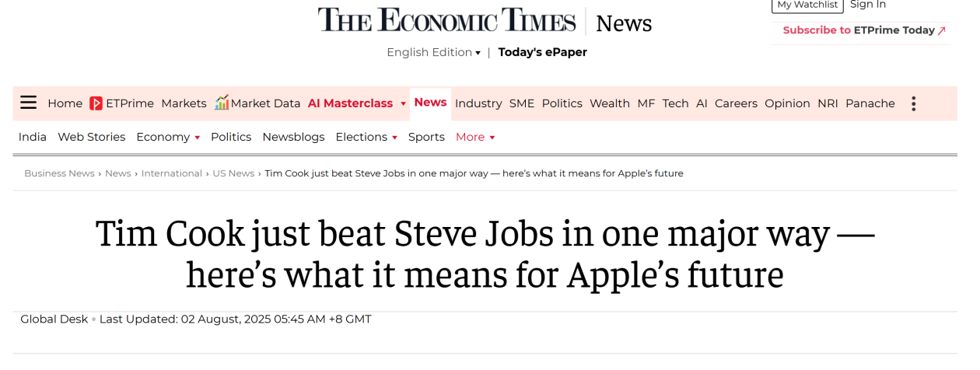The width and height of the screenshot is (980, 370).
Task: Click the Sign In link
Action: click(867, 5)
